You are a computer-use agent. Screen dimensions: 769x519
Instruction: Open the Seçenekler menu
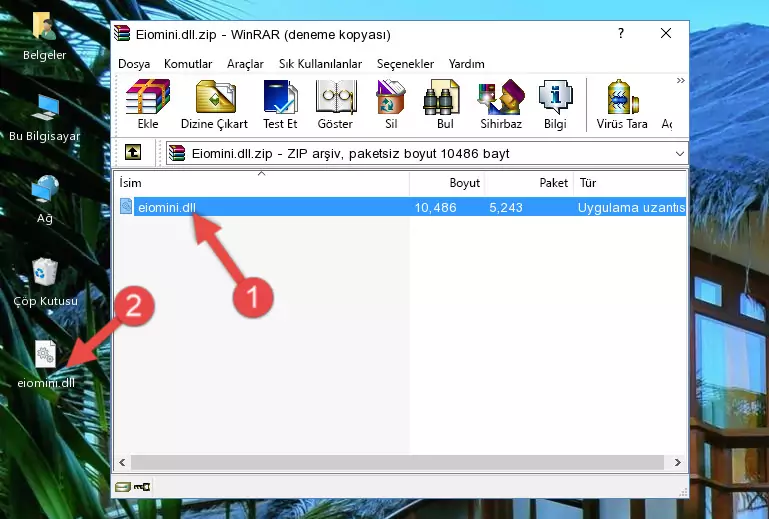tap(405, 64)
